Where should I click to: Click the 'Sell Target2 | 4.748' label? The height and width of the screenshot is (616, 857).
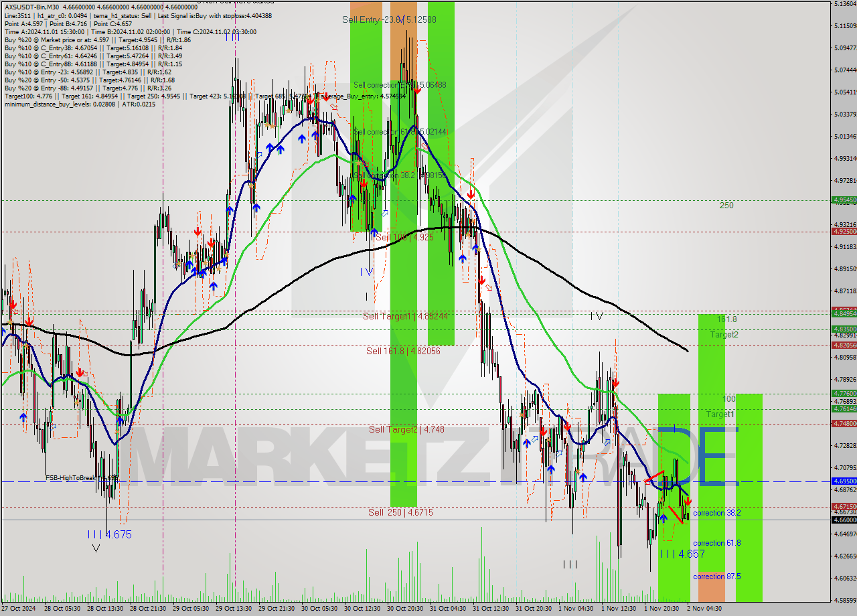406,429
